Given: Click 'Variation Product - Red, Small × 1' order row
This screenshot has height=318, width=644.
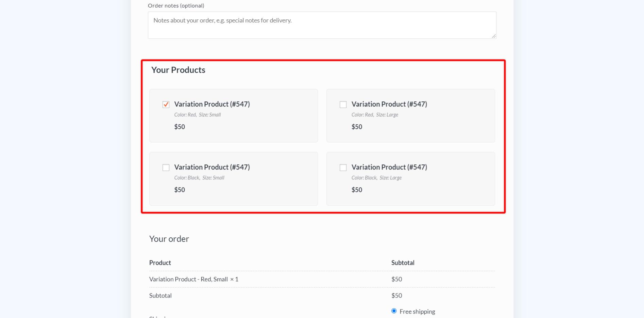Looking at the screenshot, I should (x=193, y=279).
